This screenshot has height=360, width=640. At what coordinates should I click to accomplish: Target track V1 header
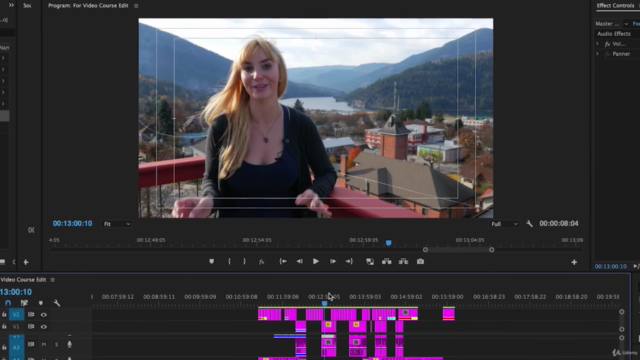[x=16, y=327]
